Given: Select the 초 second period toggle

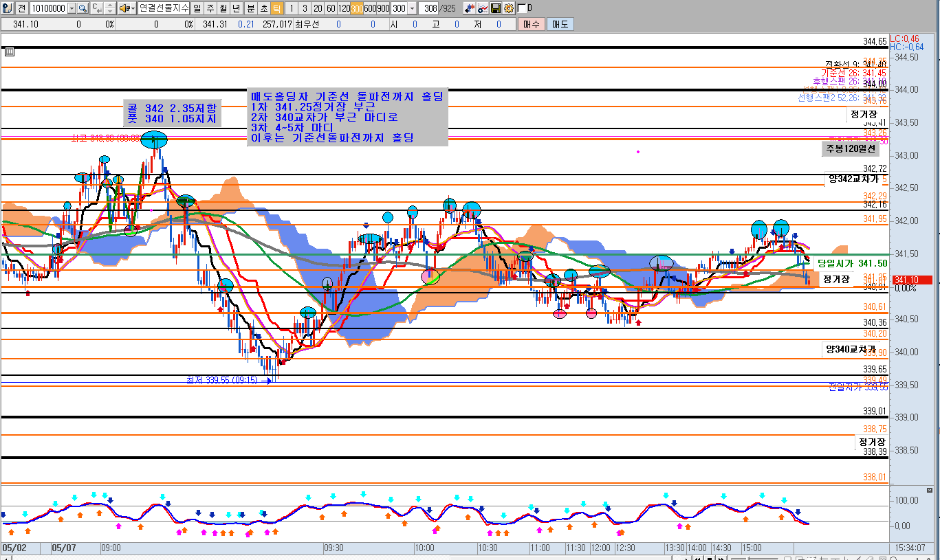Looking at the screenshot, I should 263,8.
